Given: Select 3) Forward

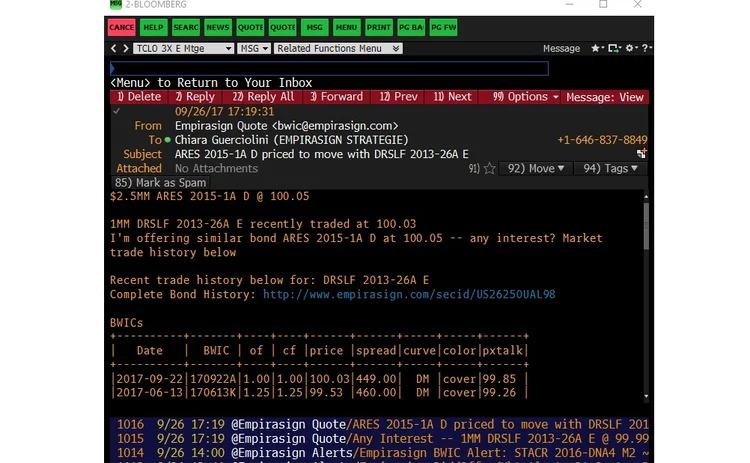Looking at the screenshot, I should click(x=337, y=97).
